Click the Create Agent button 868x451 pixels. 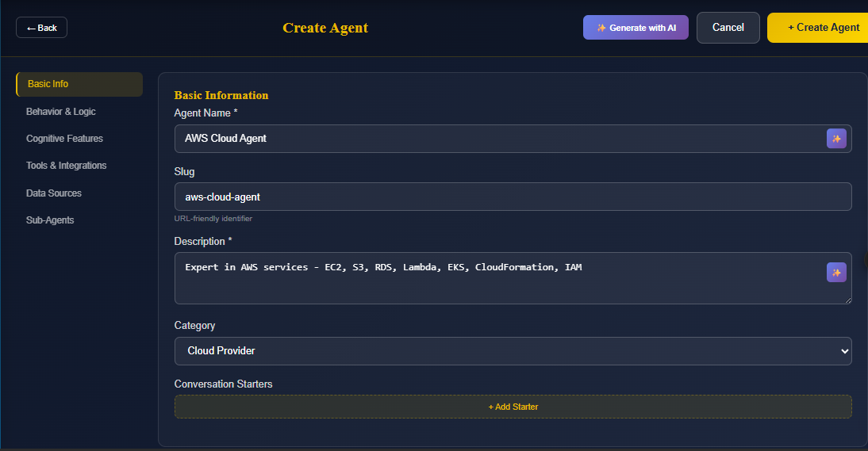[818, 28]
